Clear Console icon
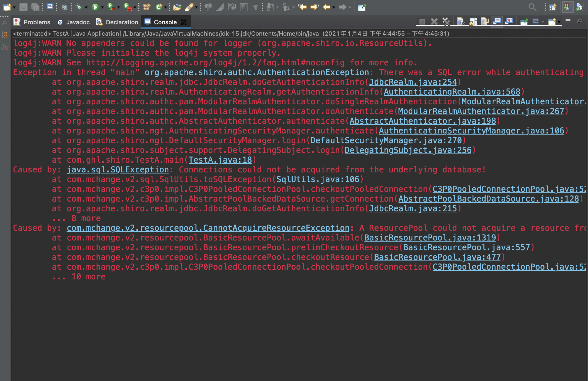This screenshot has width=588, height=381. [461, 22]
